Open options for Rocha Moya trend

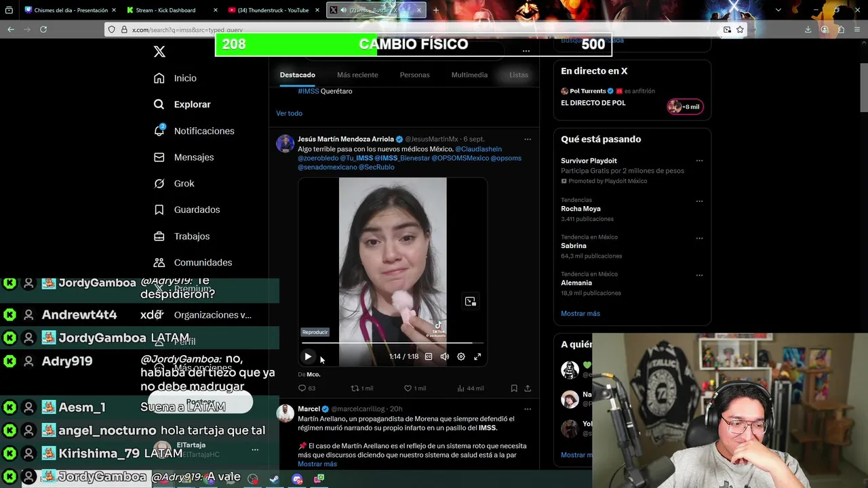pyautogui.click(x=699, y=201)
